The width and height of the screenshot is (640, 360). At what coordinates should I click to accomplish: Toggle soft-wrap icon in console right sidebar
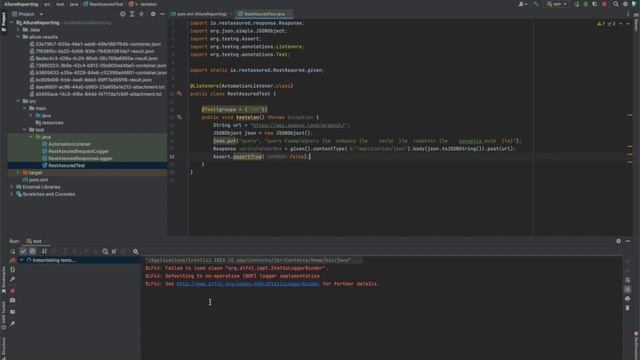pos(627,280)
